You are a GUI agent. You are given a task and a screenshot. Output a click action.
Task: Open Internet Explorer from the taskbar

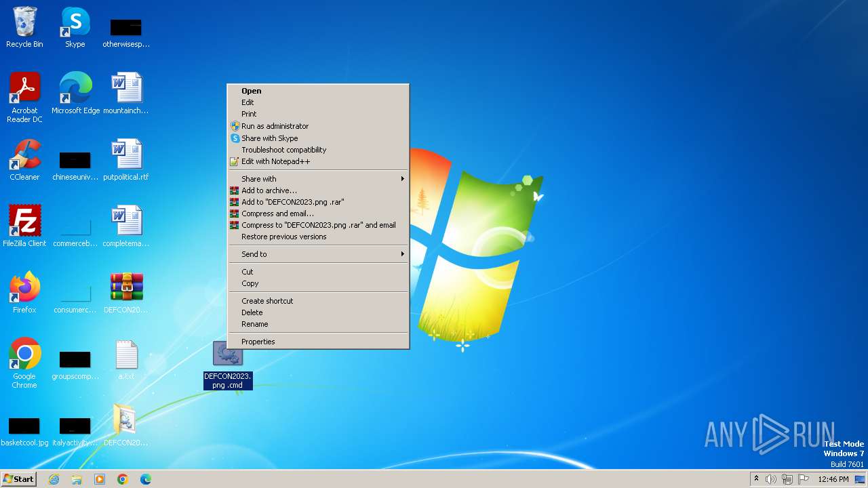tap(54, 479)
